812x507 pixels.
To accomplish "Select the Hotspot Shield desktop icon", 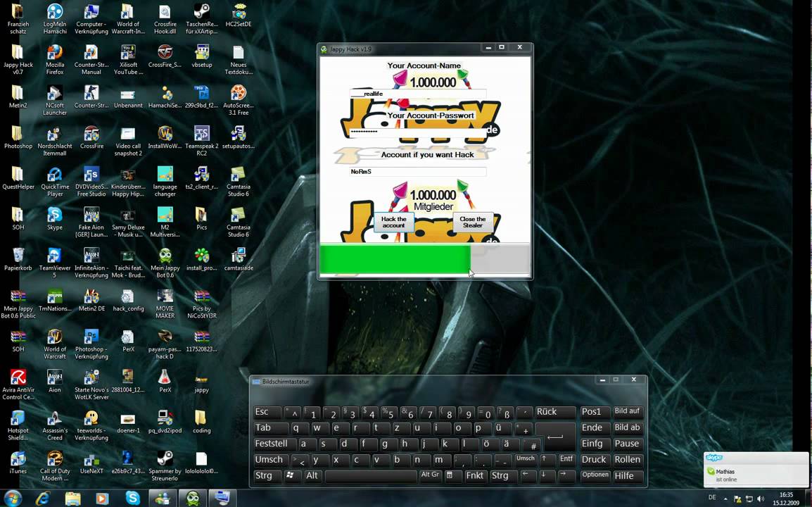I will (18, 425).
